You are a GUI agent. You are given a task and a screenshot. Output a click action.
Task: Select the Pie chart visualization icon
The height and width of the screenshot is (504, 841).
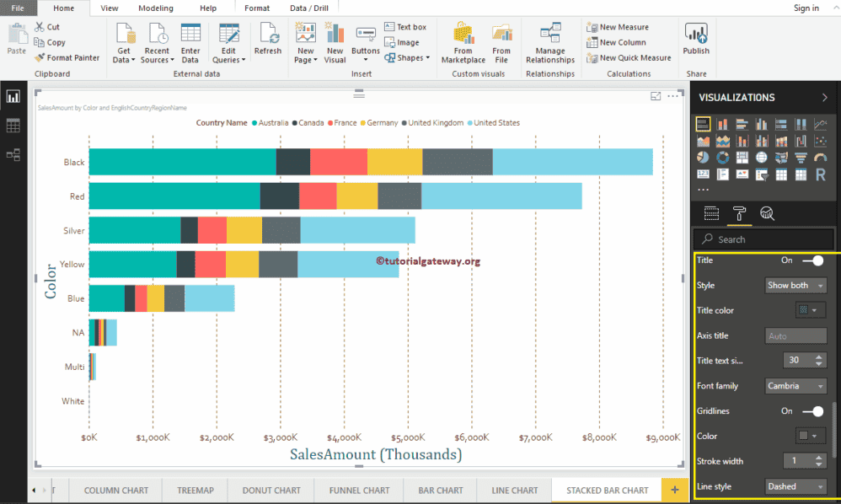(x=704, y=157)
